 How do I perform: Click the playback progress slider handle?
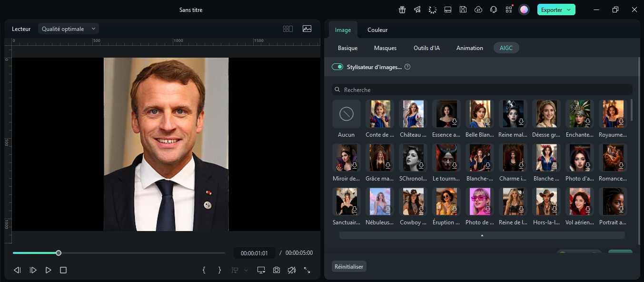pyautogui.click(x=59, y=253)
